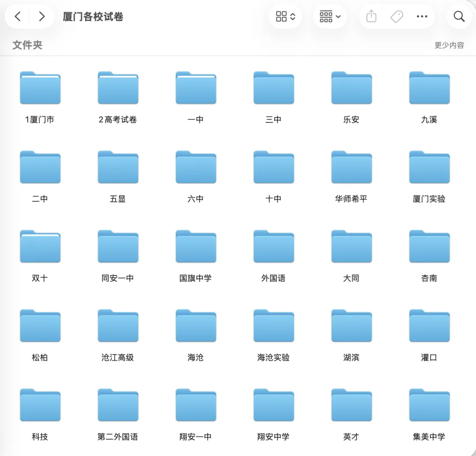Select the 乐安 folder icon

[x=352, y=88]
